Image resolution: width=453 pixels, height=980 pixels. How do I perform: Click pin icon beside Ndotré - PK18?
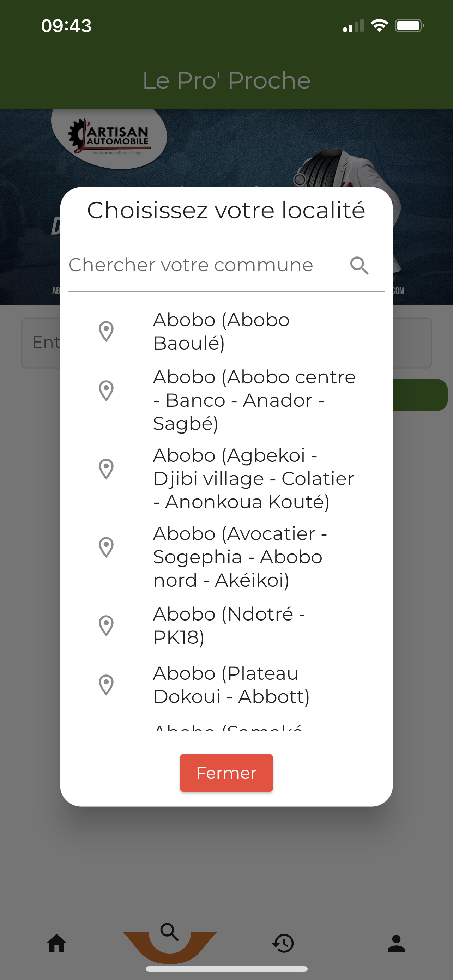click(106, 625)
